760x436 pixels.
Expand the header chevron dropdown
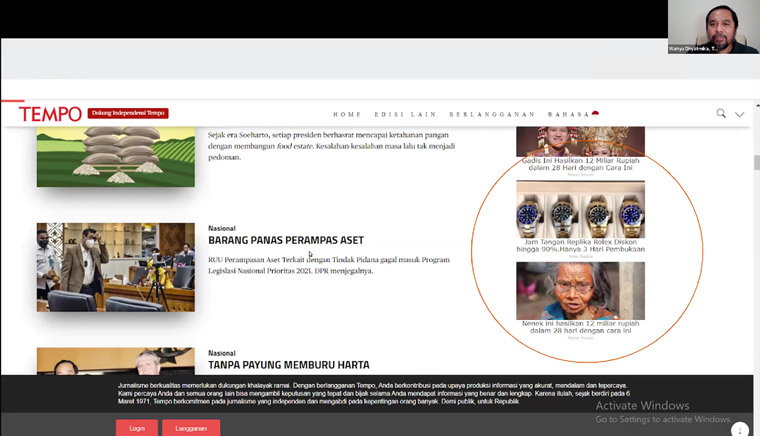click(x=739, y=114)
